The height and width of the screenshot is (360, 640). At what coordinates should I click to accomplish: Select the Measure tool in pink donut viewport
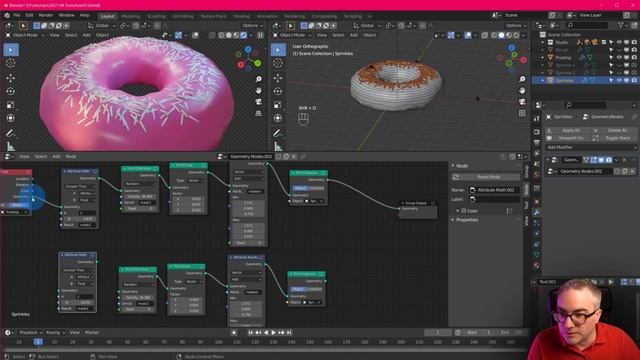[11, 146]
